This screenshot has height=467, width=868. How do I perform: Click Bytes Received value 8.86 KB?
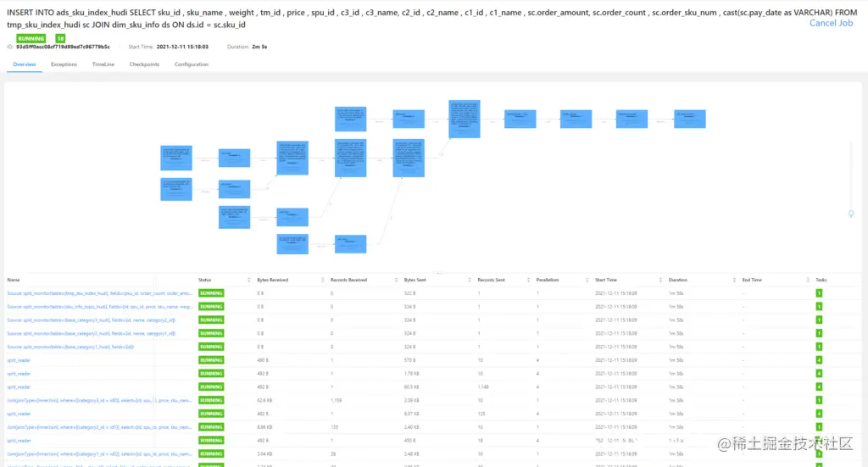(x=264, y=427)
